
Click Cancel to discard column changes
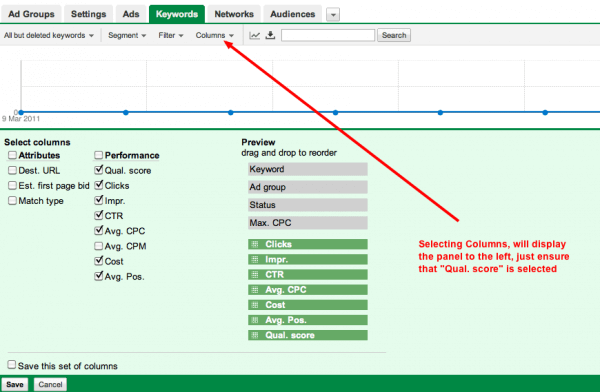[50, 384]
